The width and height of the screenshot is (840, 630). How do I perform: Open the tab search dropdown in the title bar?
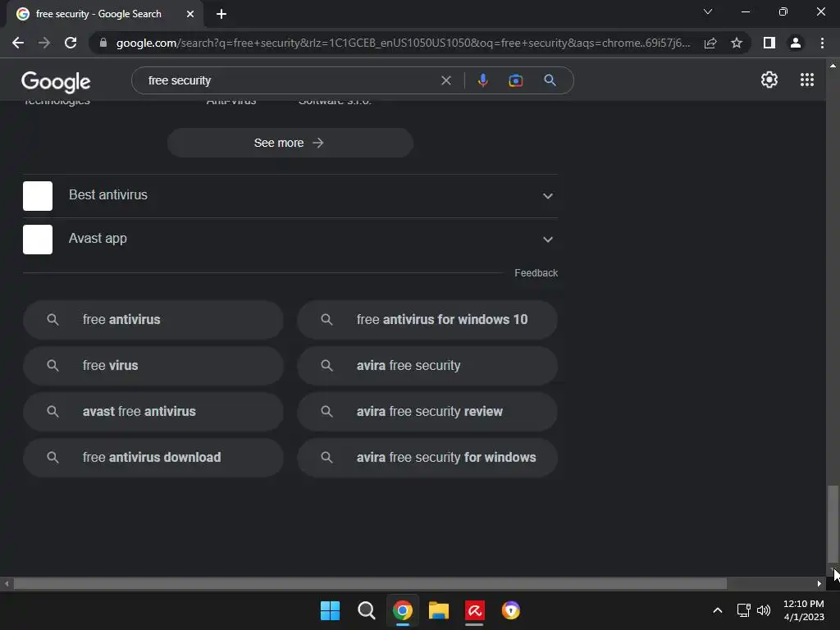[708, 11]
